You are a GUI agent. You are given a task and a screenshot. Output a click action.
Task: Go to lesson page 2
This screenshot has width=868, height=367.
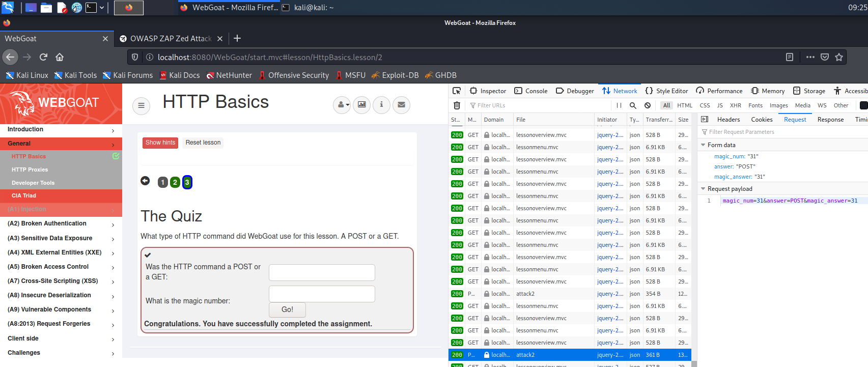[x=175, y=182]
